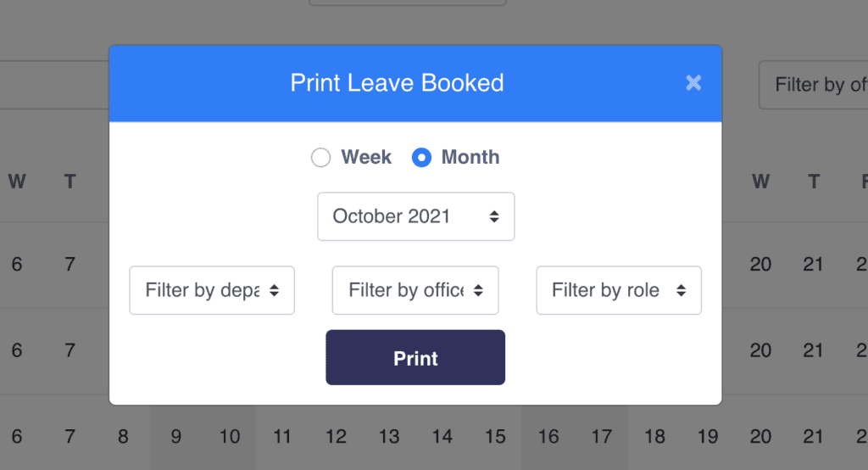This screenshot has height=470, width=868.
Task: Click the office filter's up-down arrow icon
Action: (x=478, y=291)
